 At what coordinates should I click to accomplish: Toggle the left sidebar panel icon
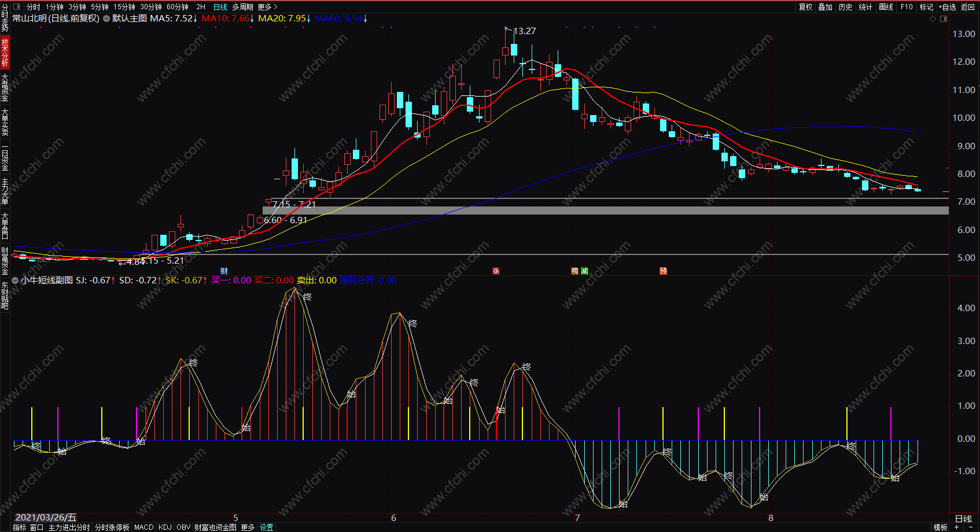(16, 7)
